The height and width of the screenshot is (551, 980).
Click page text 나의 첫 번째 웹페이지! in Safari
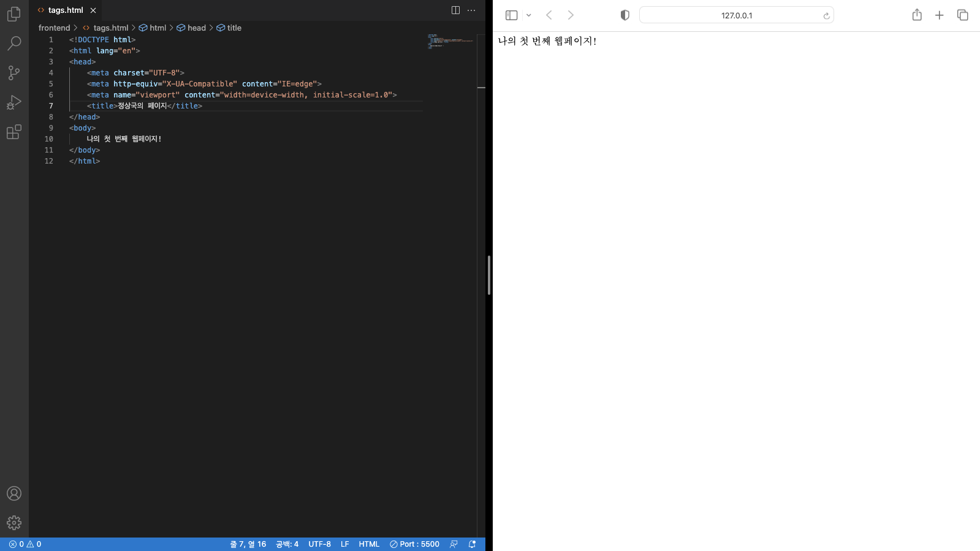click(x=547, y=41)
